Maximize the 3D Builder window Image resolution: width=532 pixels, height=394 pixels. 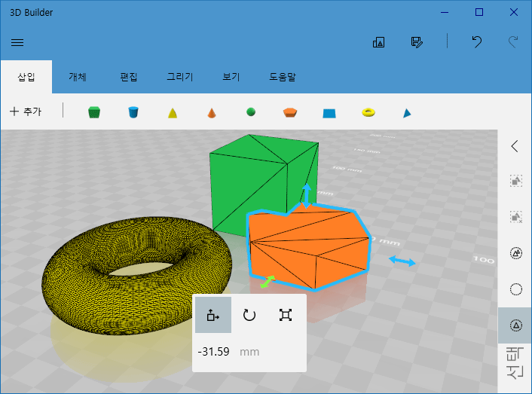[x=479, y=13]
